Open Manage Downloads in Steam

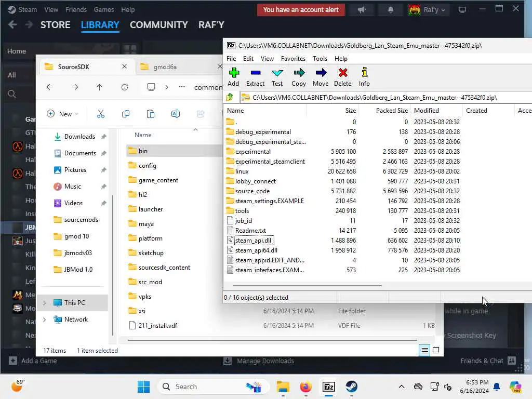tap(259, 361)
